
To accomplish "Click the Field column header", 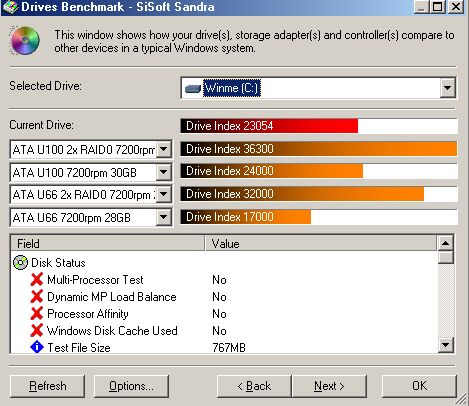I will pos(108,243).
